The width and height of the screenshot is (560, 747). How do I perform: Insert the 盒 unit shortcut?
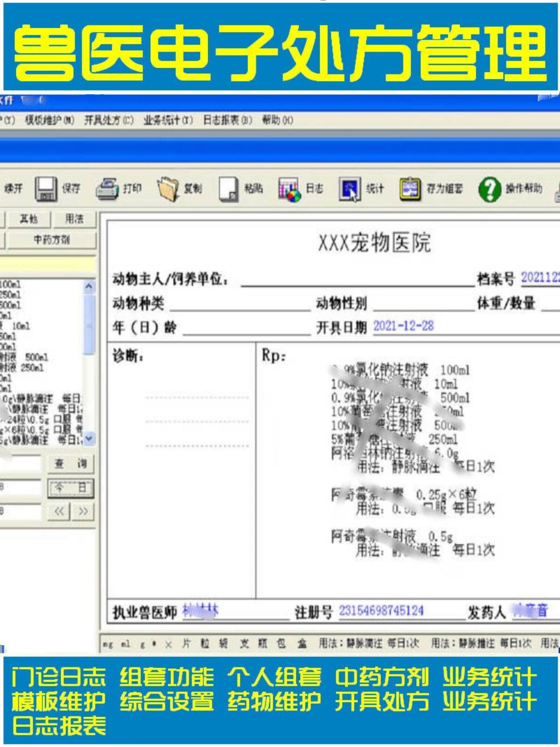click(x=302, y=644)
